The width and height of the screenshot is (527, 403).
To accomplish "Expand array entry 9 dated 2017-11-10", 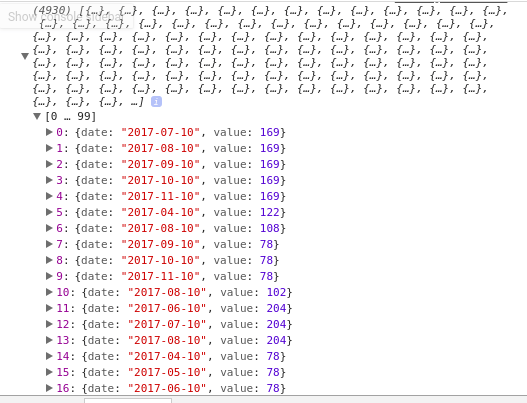I will (x=49, y=276).
